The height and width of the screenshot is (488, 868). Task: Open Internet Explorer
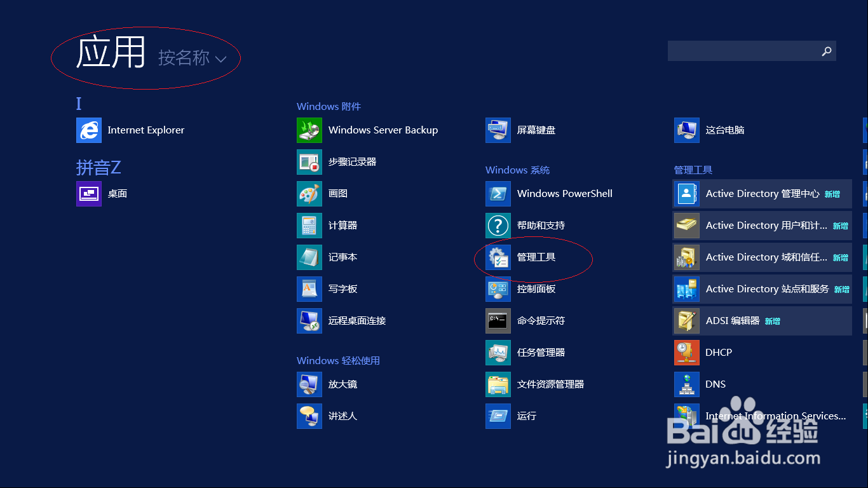pyautogui.click(x=146, y=130)
